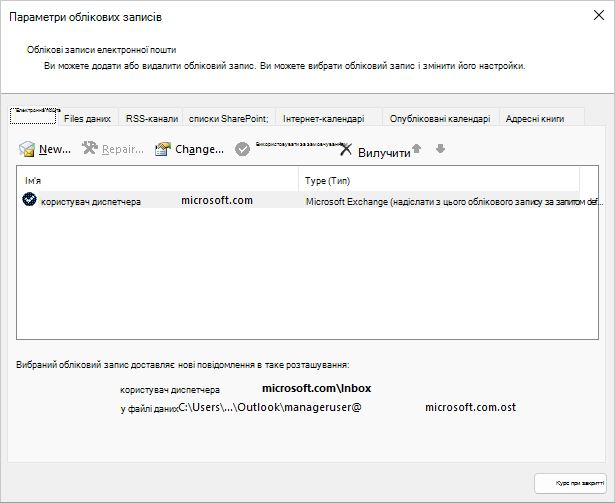Click the microsoft.com\Inbox location text
This screenshot has height=503, width=615.
click(317, 388)
